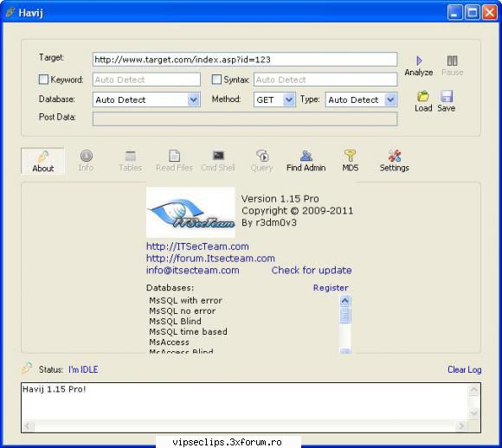Image resolution: width=502 pixels, height=448 pixels.
Task: Click the 'By r3dm0v3' author text
Action: [x=269, y=222]
